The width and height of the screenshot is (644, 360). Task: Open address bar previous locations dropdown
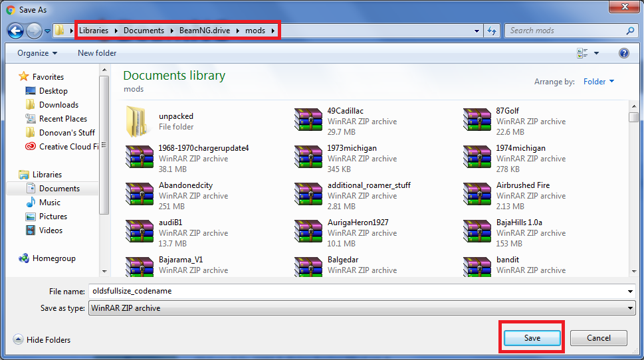click(x=477, y=31)
